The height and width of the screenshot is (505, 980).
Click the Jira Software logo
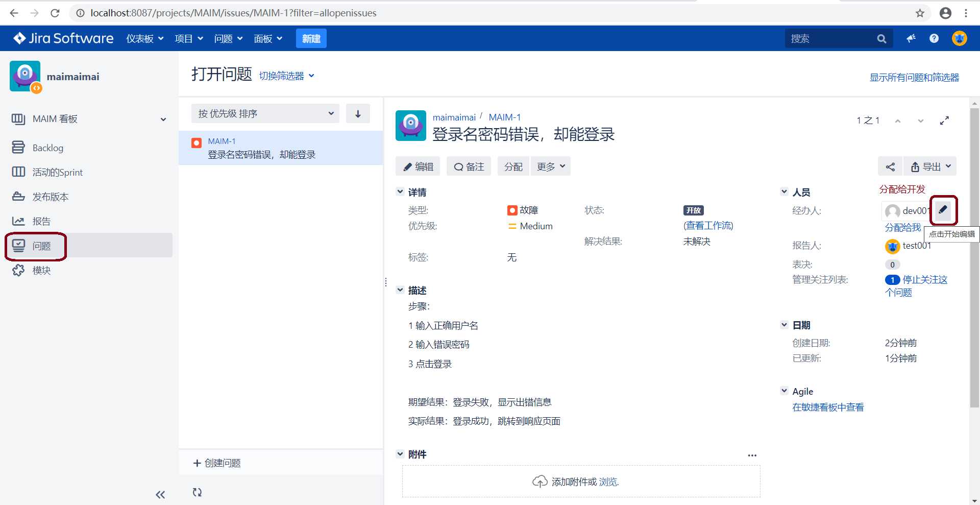click(63, 38)
